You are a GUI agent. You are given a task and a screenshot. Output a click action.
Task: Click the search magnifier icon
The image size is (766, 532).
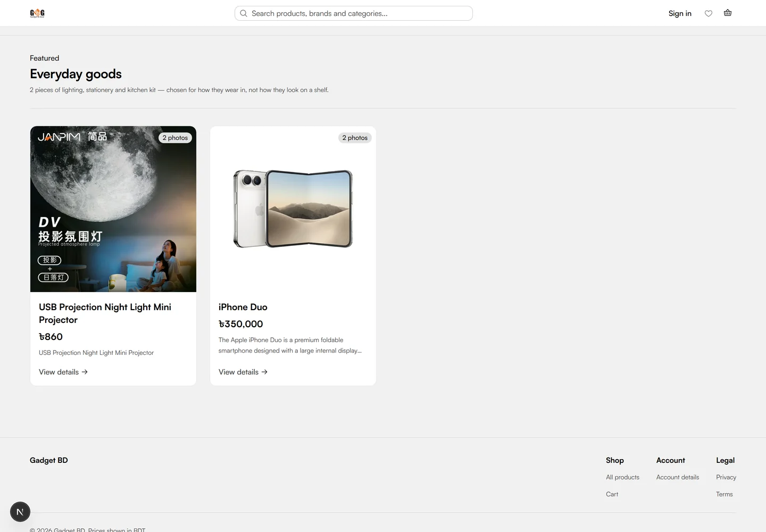[x=244, y=13]
